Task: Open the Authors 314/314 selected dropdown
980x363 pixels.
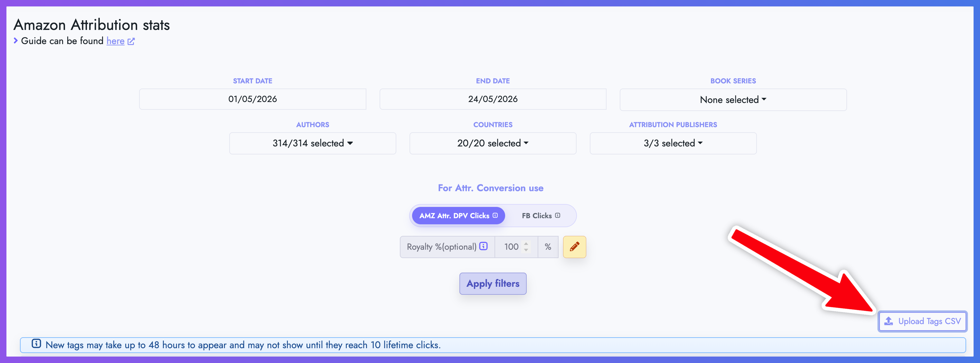Action: (312, 143)
